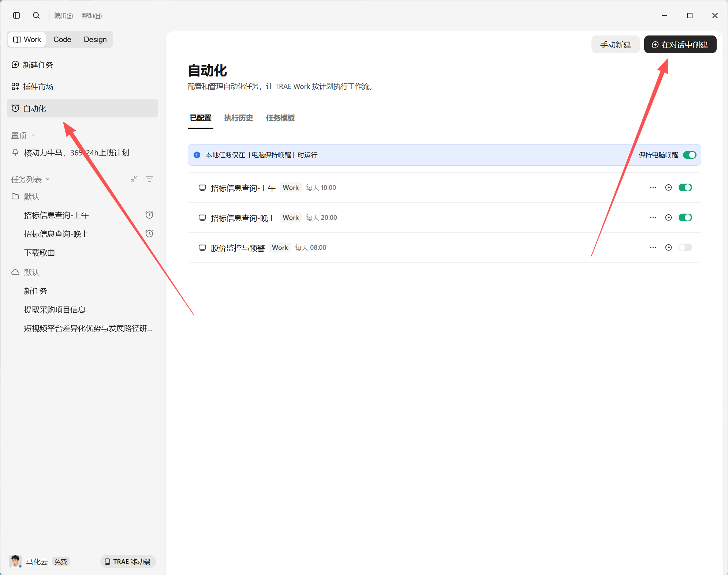This screenshot has width=728, height=575.
Task: Click the 在对话中创建 button
Action: tap(680, 45)
